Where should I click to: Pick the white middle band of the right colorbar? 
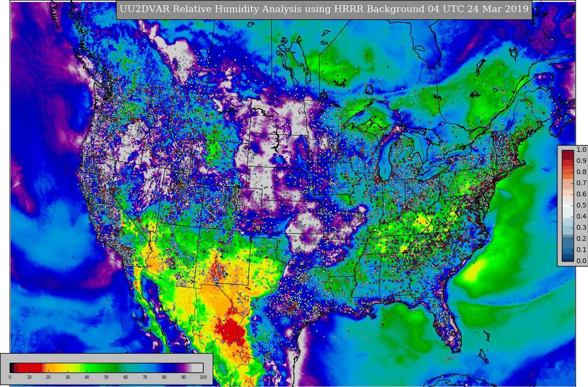point(568,206)
